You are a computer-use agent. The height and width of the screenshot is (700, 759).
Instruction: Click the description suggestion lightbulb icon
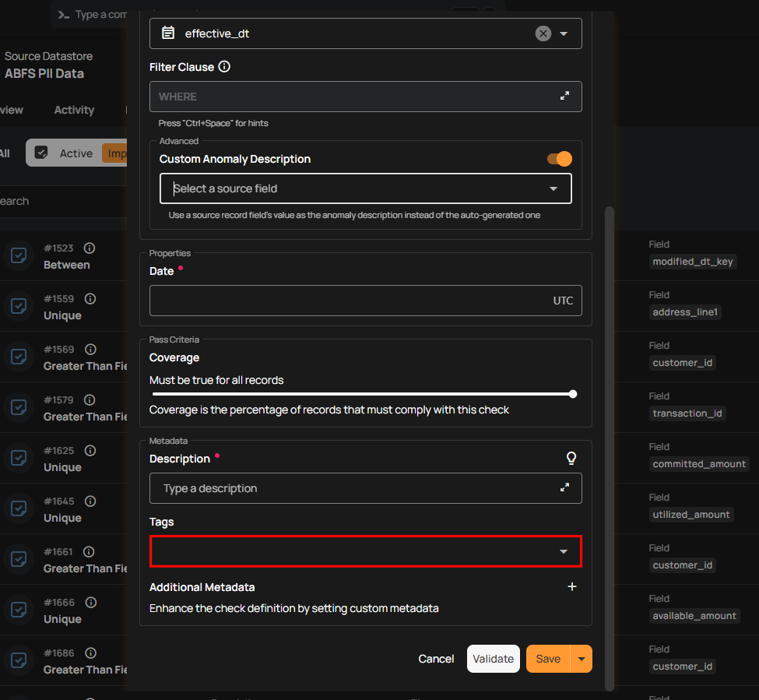[571, 459]
